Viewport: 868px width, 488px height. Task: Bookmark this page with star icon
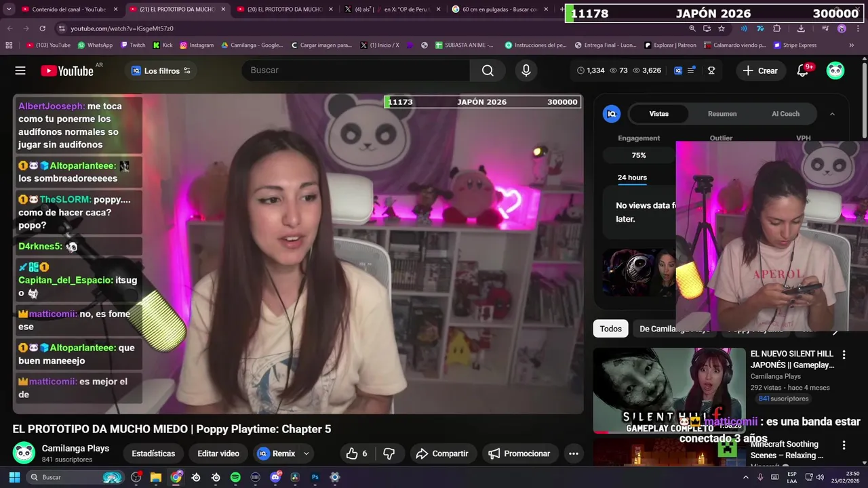click(722, 28)
